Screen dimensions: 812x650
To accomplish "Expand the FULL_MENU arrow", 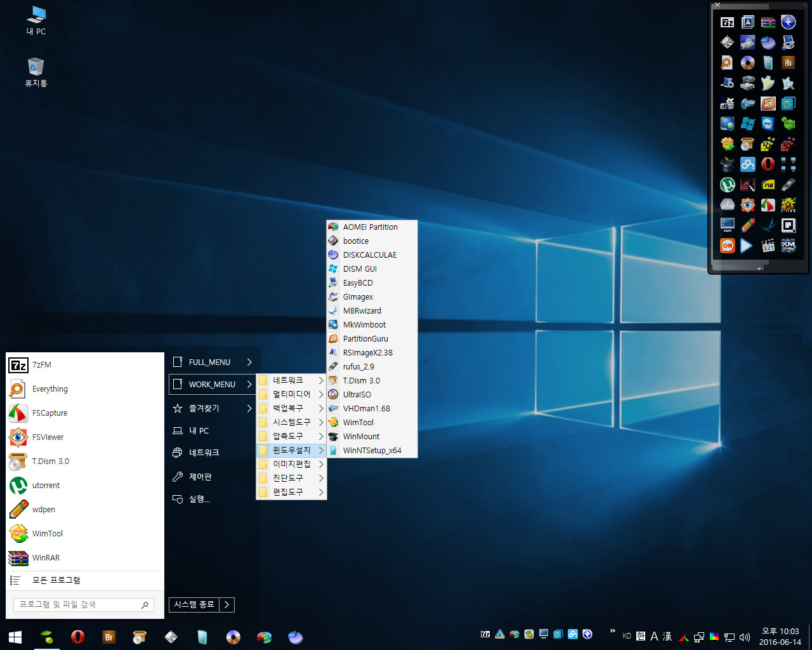I will (x=249, y=362).
